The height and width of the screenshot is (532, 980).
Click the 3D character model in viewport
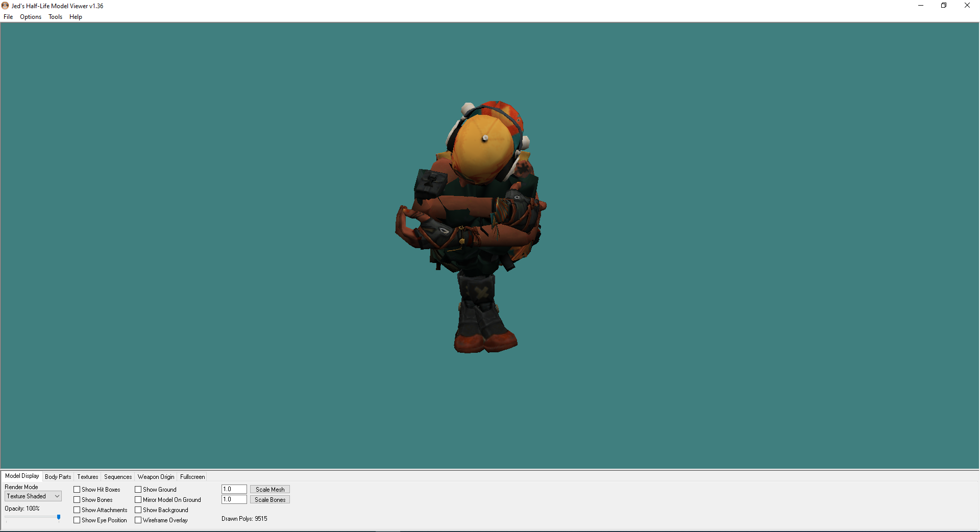point(472,227)
